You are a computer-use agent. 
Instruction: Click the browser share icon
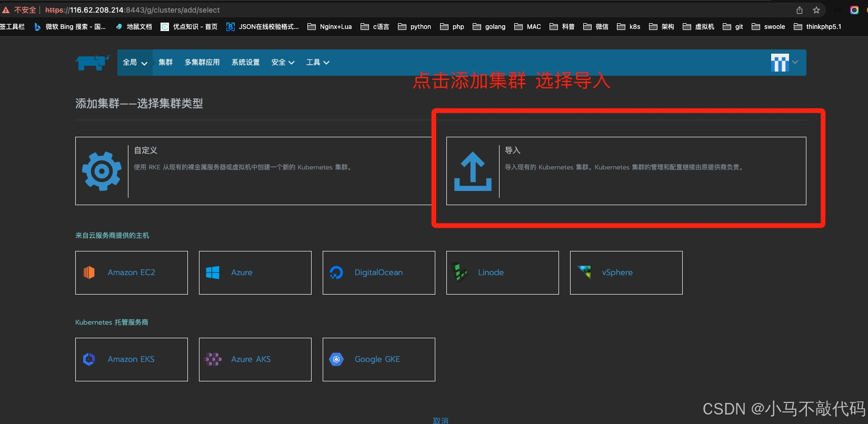pyautogui.click(x=800, y=10)
